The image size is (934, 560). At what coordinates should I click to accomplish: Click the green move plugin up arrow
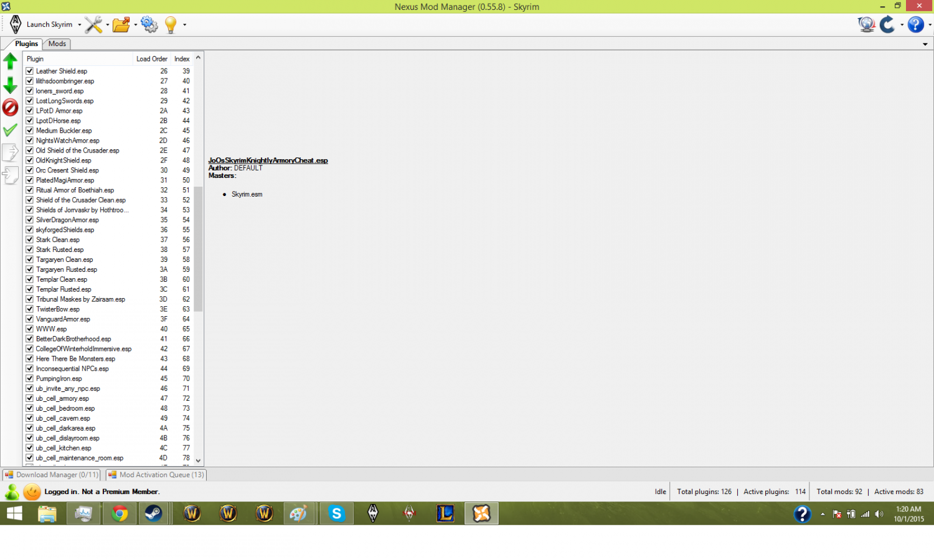[11, 61]
